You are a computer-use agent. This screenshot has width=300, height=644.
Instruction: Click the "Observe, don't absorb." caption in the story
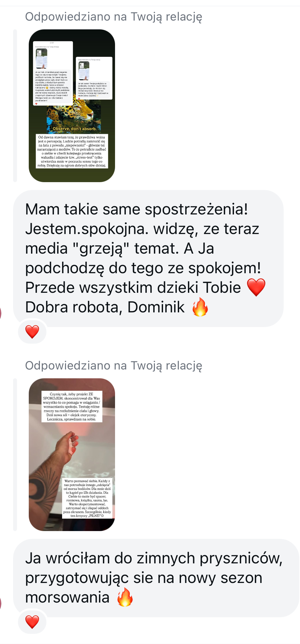pyautogui.click(x=75, y=129)
